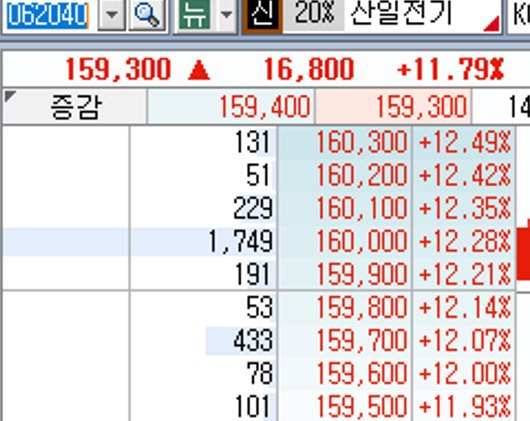Click ask quantity 131
Viewport: 530px width, 421px height.
pos(252,142)
